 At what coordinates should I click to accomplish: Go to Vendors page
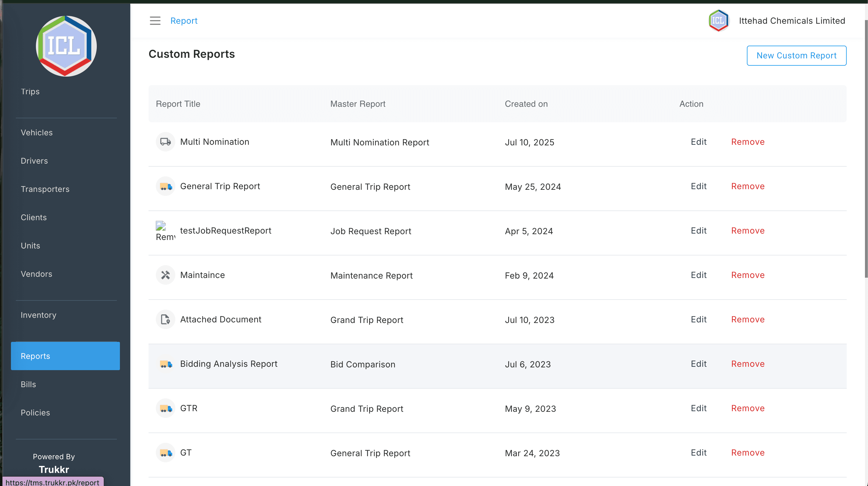coord(37,274)
